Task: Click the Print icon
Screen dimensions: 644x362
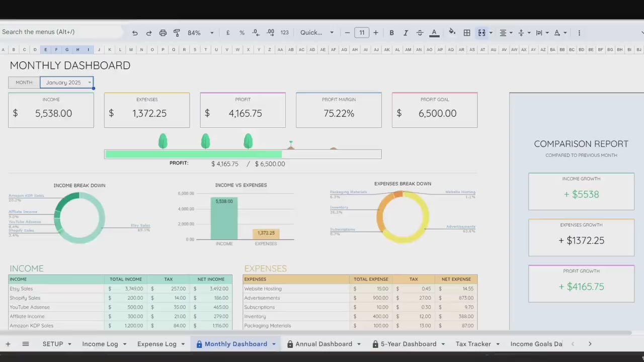Action: 163,33
